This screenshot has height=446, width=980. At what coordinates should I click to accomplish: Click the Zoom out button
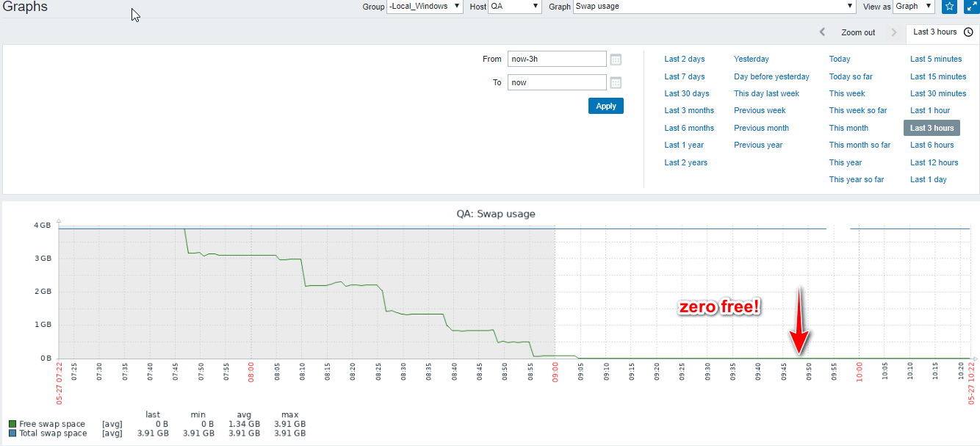(858, 32)
